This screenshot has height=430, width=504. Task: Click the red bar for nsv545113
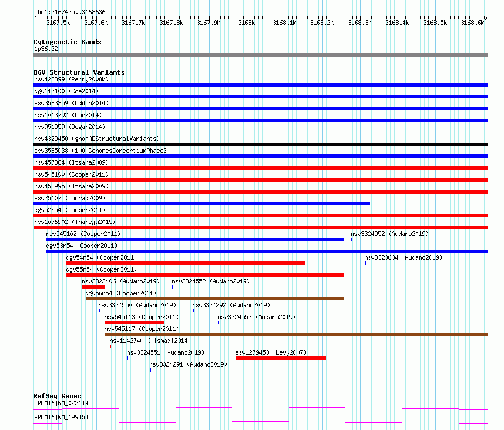coord(134,322)
